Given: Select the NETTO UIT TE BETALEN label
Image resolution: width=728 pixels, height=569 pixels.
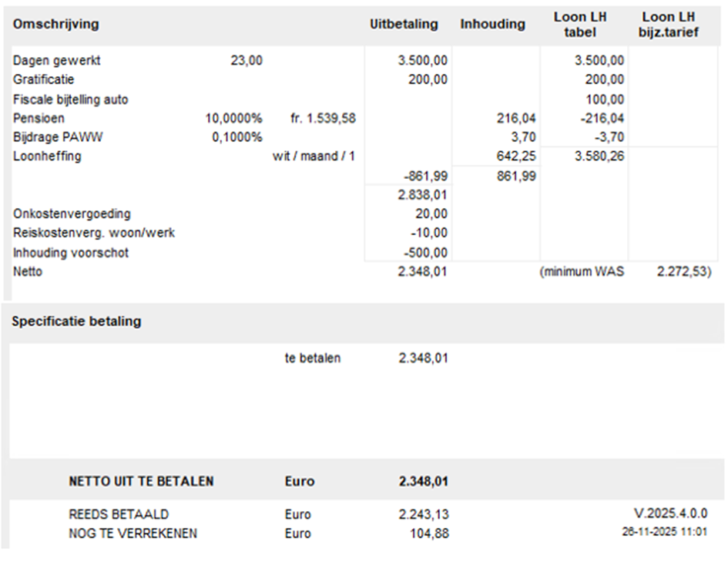Looking at the screenshot, I should point(141,481).
